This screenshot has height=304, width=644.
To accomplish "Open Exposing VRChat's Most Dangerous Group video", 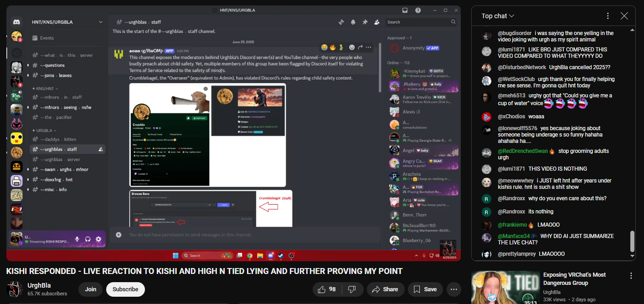I will [x=575, y=279].
